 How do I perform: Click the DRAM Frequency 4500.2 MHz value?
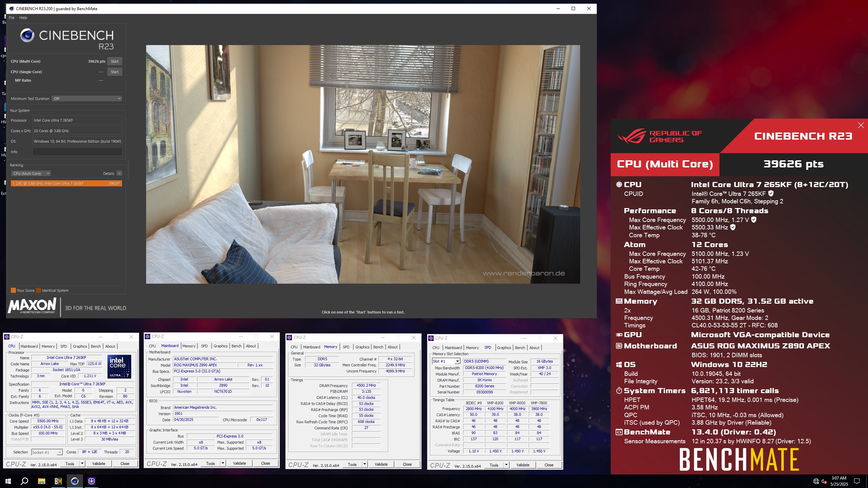(366, 386)
